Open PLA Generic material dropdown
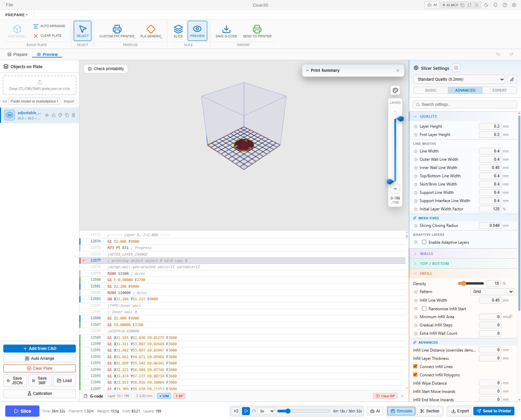 click(151, 31)
